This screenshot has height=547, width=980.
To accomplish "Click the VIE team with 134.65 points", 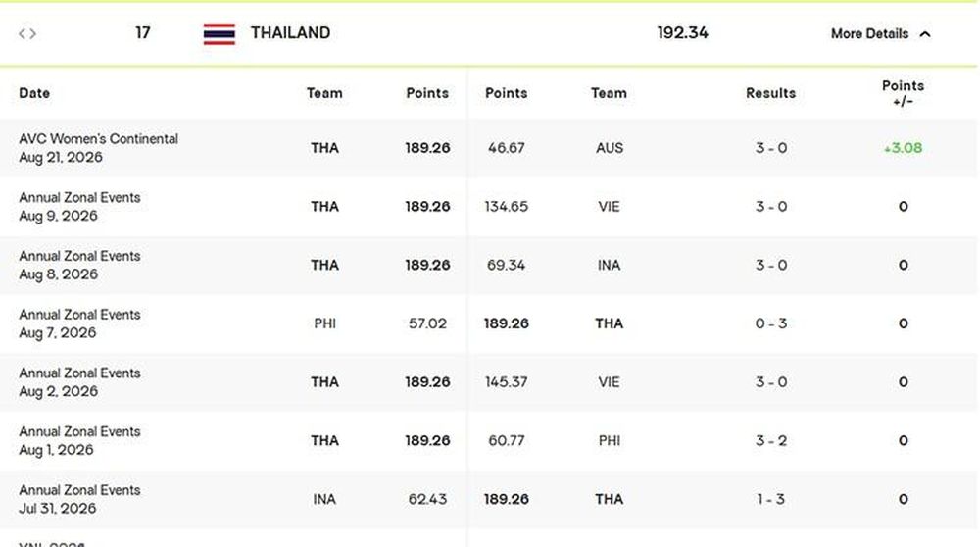I will 609,206.
